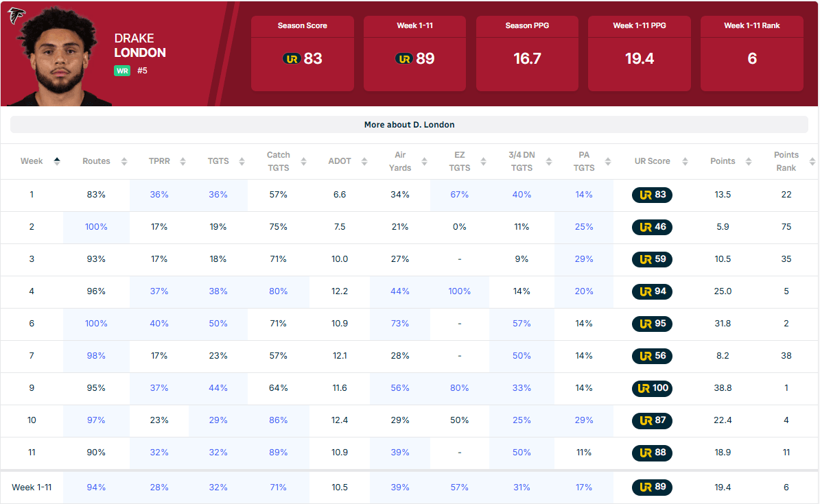Image resolution: width=820 pixels, height=504 pixels.
Task: Sort by Air Yards column icon
Action: (x=424, y=162)
